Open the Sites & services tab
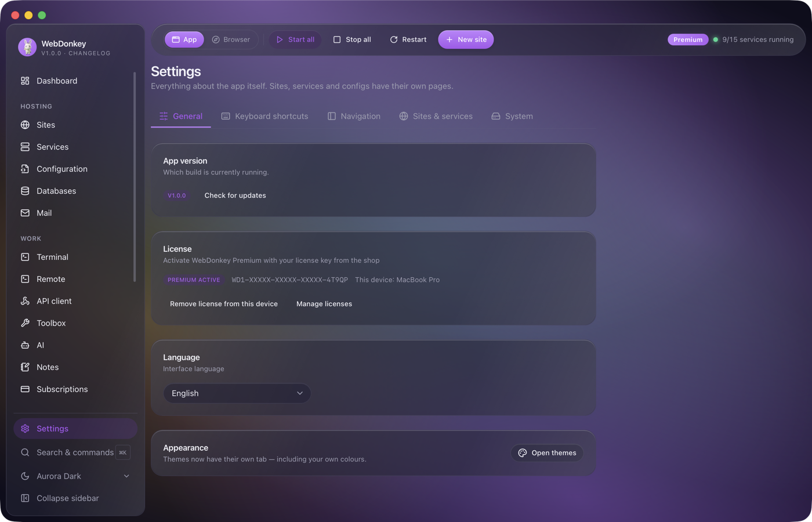The width and height of the screenshot is (812, 522). click(436, 116)
